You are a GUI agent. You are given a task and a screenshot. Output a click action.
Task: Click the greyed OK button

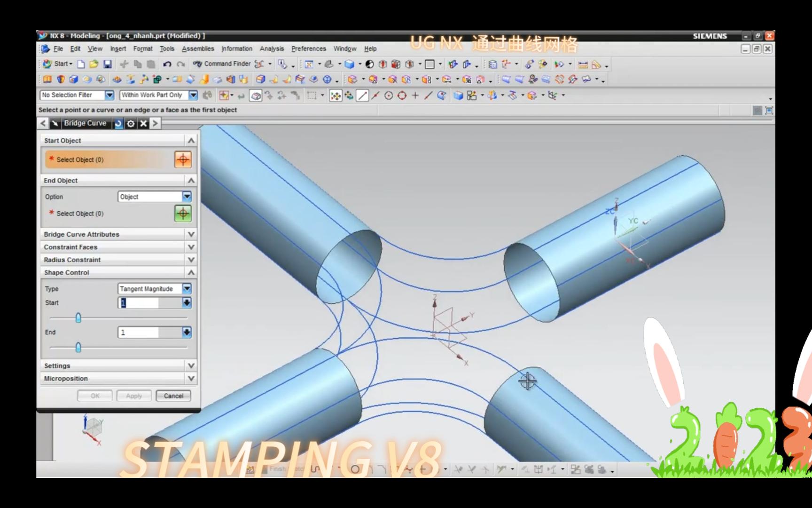[x=95, y=396]
